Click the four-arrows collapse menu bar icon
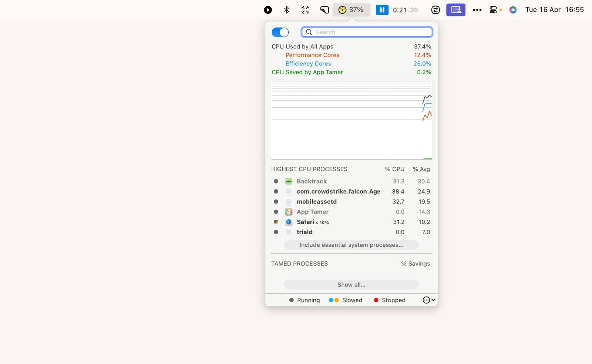This screenshot has height=364, width=592. tap(305, 10)
